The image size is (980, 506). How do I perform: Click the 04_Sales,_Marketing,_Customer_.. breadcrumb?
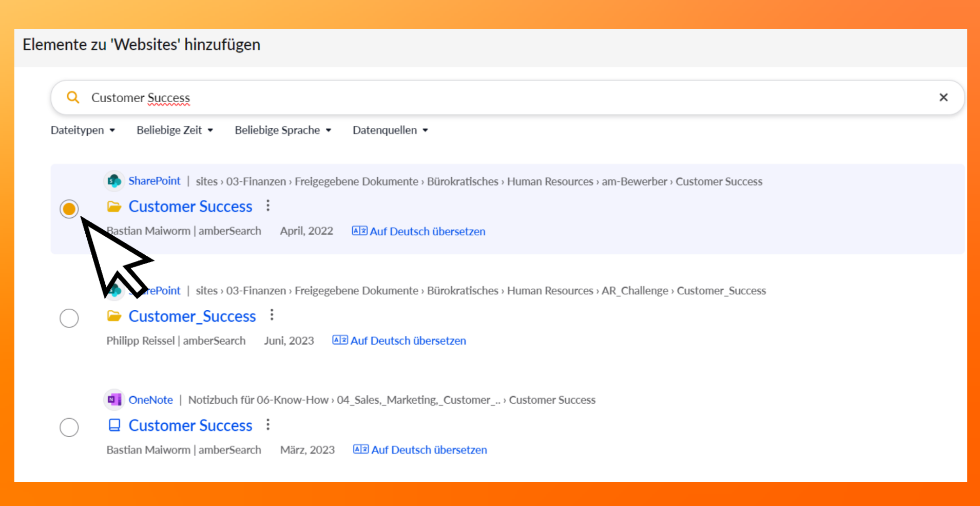(x=418, y=400)
